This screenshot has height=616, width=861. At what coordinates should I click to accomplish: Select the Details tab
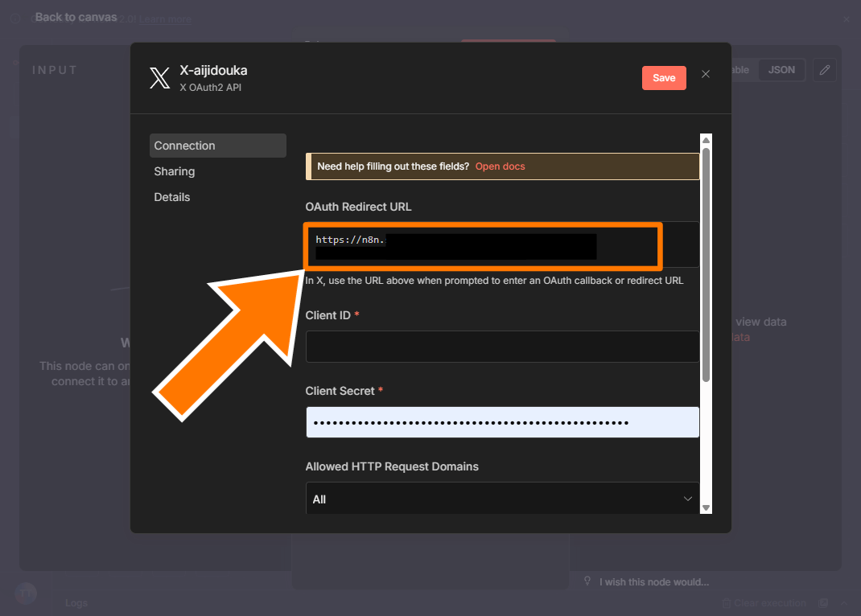coord(172,197)
